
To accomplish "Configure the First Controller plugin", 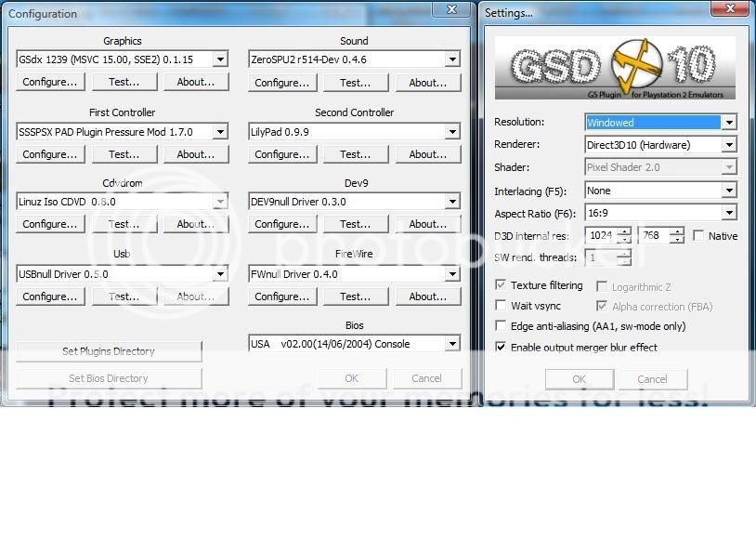I will [x=50, y=154].
